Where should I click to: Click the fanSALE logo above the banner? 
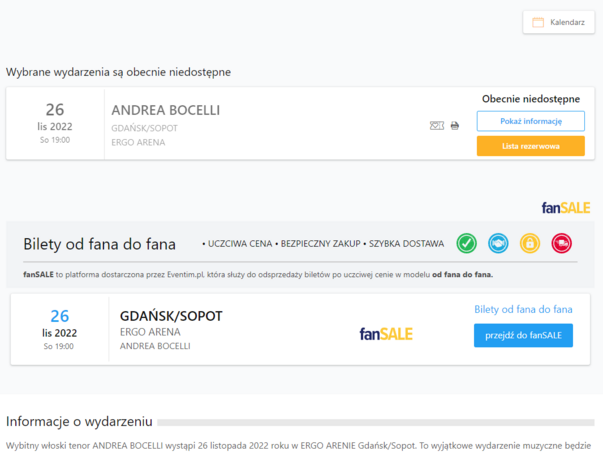tap(565, 208)
